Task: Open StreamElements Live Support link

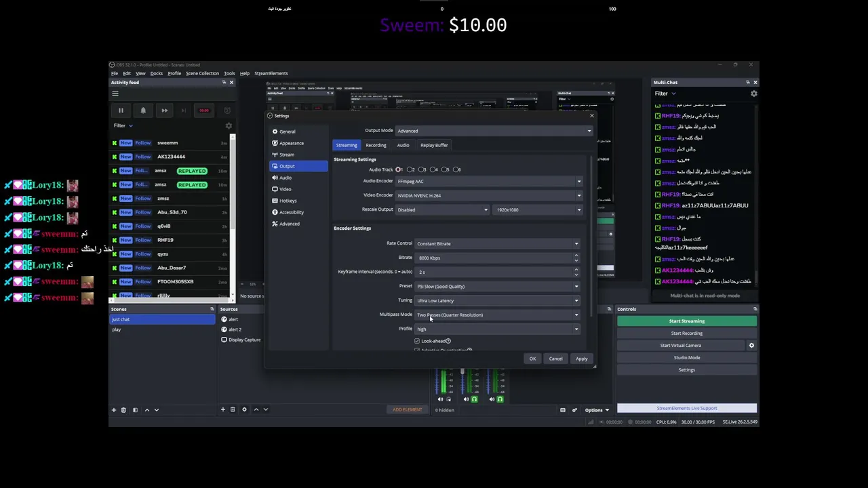Action: coord(687,408)
